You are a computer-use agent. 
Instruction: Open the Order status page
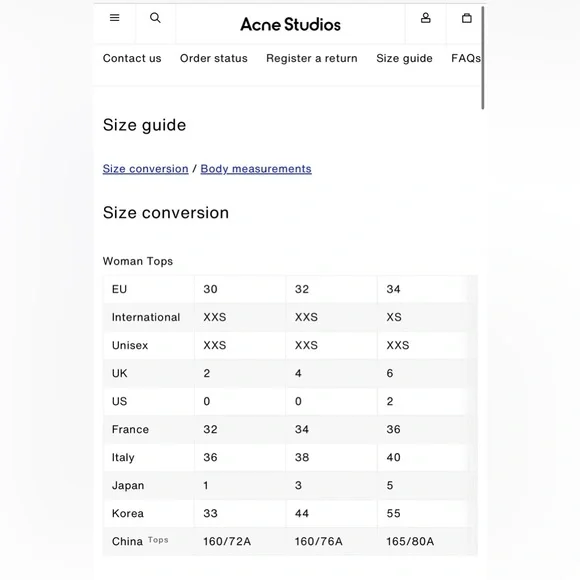click(x=214, y=58)
